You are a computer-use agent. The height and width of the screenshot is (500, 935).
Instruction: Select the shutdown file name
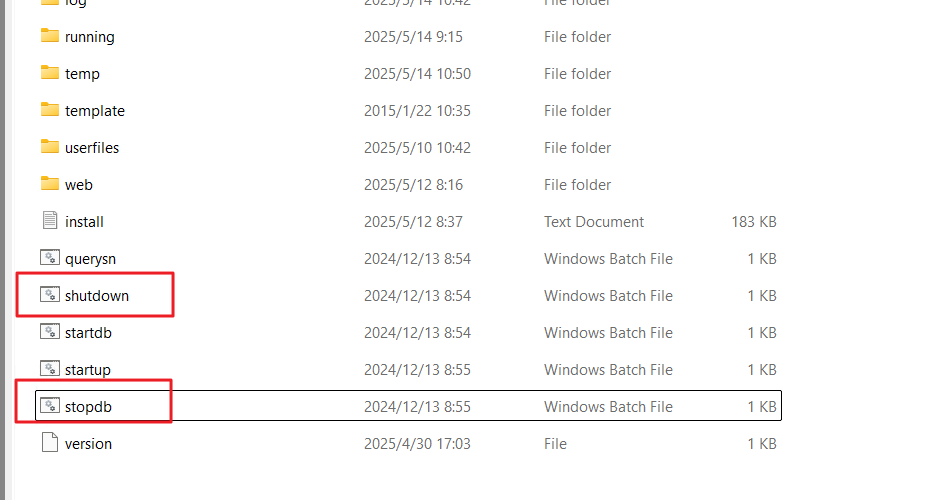coord(97,296)
